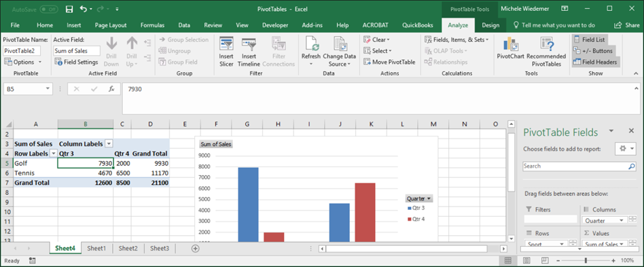Click the Insert Function fx icon

pos(111,89)
